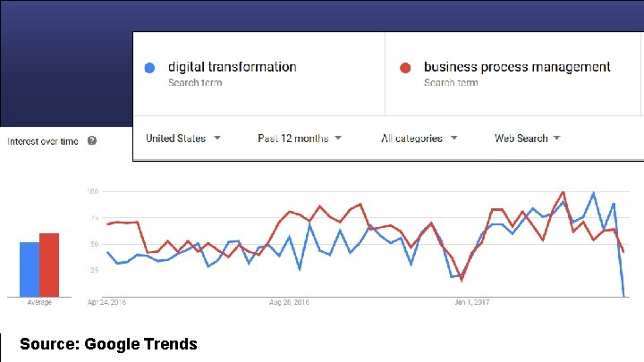This screenshot has width=644, height=362.
Task: Click the Interest over time heading
Action: point(43,141)
